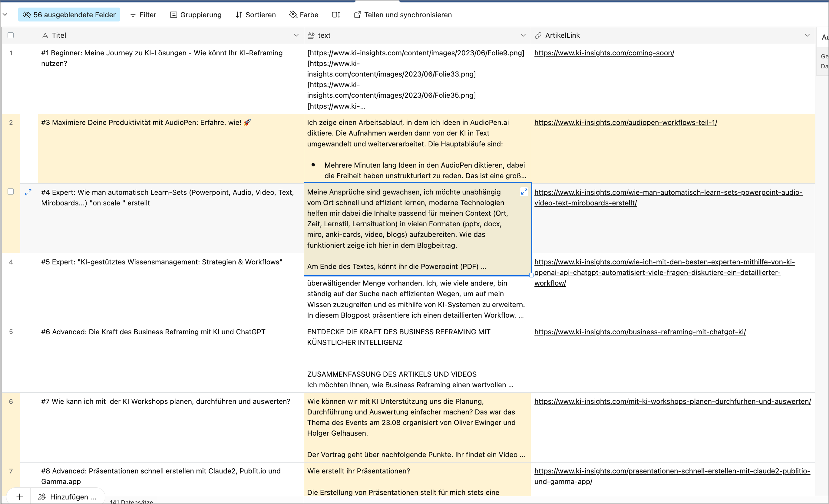Screen dimensions: 829x504
Task: Open the Titel column dropdown
Action: [296, 35]
